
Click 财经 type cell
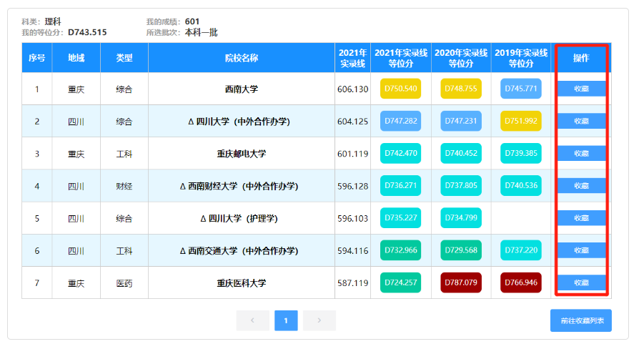pos(124,186)
